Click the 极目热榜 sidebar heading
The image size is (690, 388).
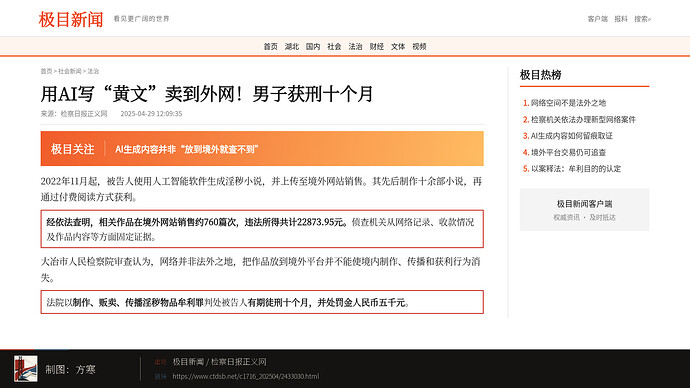[540, 75]
